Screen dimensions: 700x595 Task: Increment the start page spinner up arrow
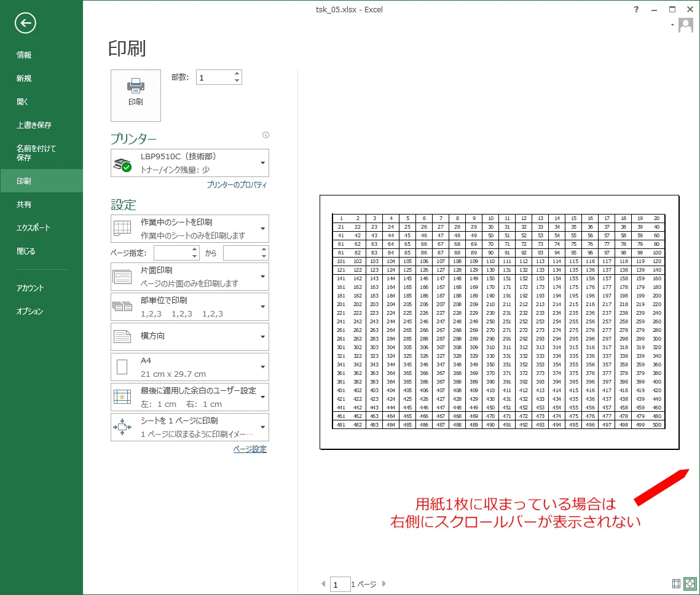click(195, 250)
